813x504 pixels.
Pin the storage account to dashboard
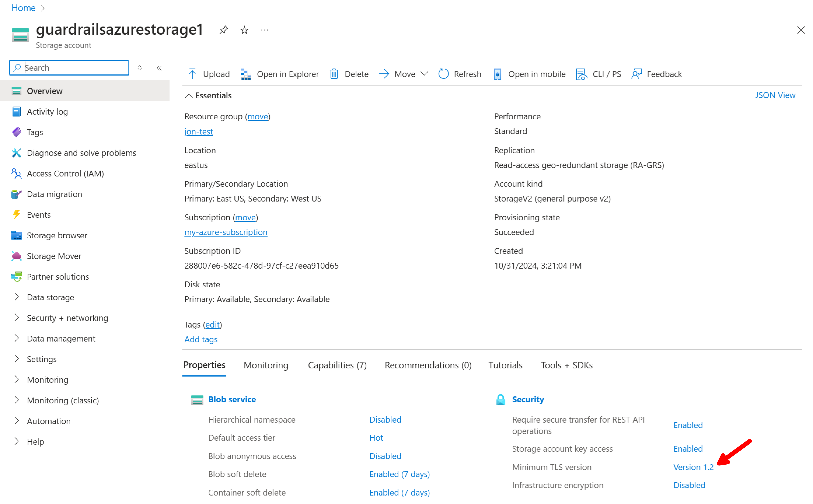[223, 30]
